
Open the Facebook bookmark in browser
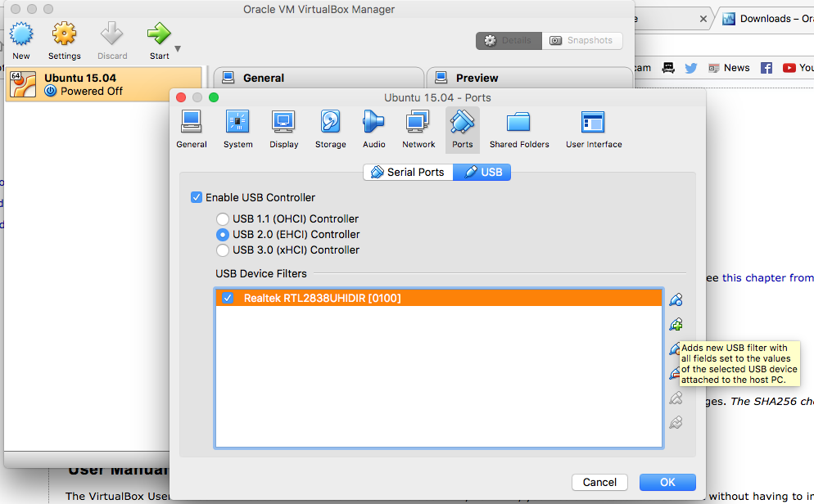(767, 68)
